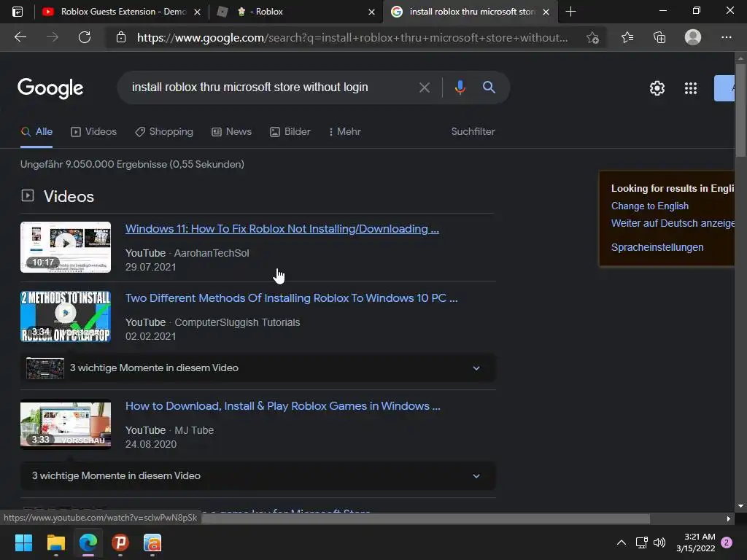
Task: Open the browser profile avatar
Action: point(693,37)
